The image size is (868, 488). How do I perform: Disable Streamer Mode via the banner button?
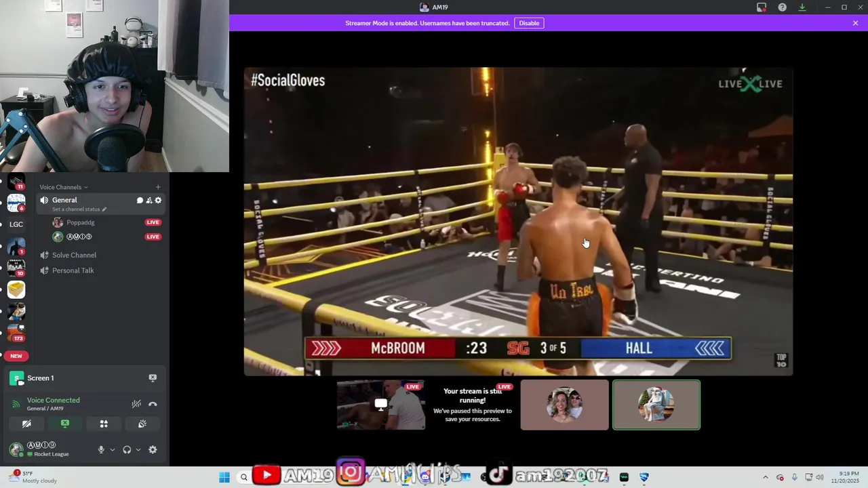pos(529,23)
